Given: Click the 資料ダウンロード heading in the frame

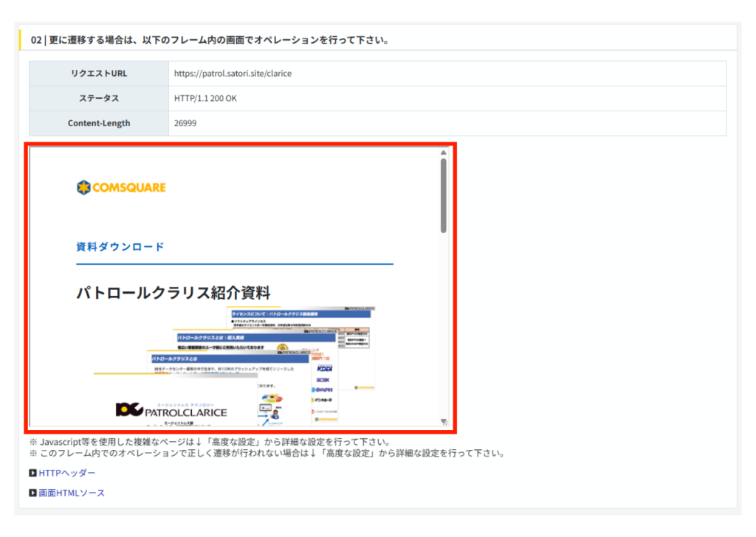Looking at the screenshot, I should pyautogui.click(x=120, y=246).
